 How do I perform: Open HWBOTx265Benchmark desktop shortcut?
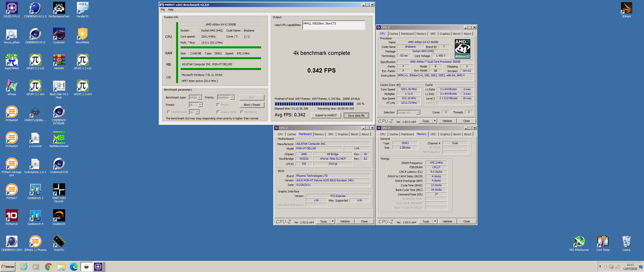tap(35, 114)
